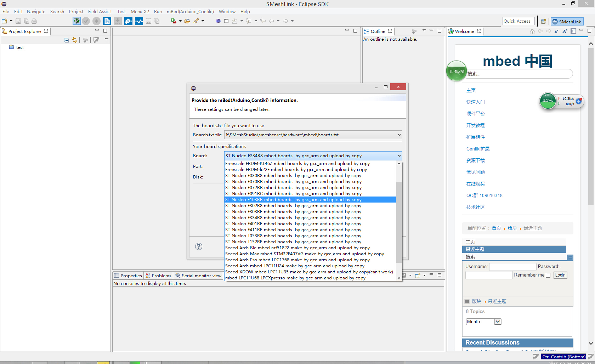595x364 pixels.
Task: Select Seeed Arch Pro LPC1768 board option
Action: (310, 260)
